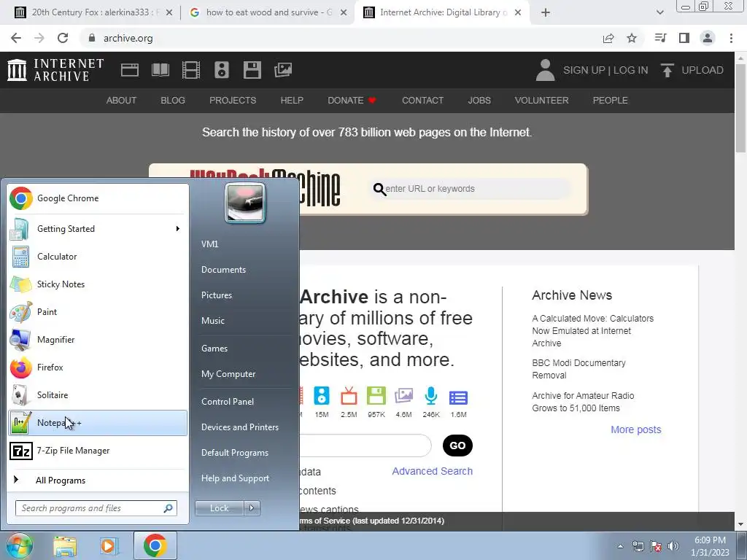Screen dimensions: 747x560
Task: Focus the Search programs and files box
Action: pyautogui.click(x=96, y=508)
